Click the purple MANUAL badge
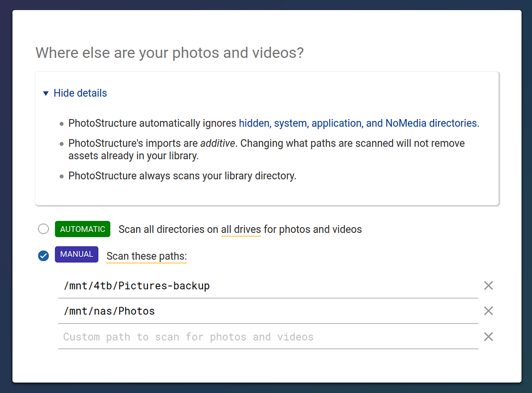532x393 pixels. (76, 254)
